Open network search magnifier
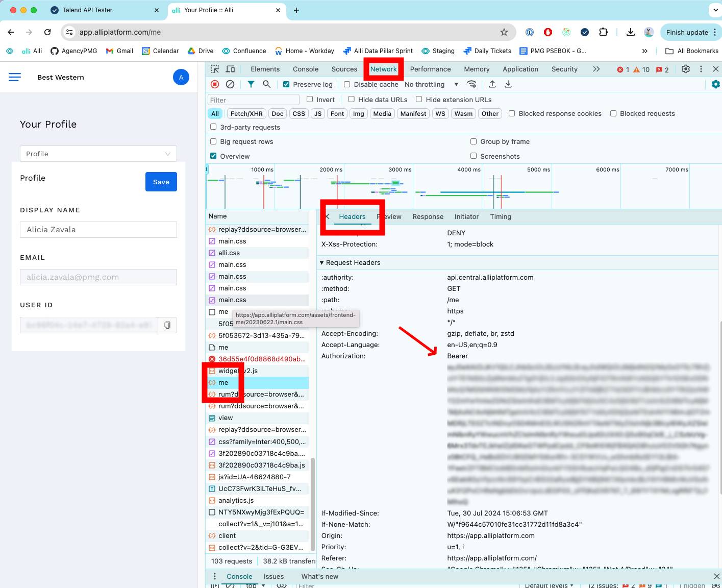Image resolution: width=722 pixels, height=588 pixels. click(x=266, y=84)
